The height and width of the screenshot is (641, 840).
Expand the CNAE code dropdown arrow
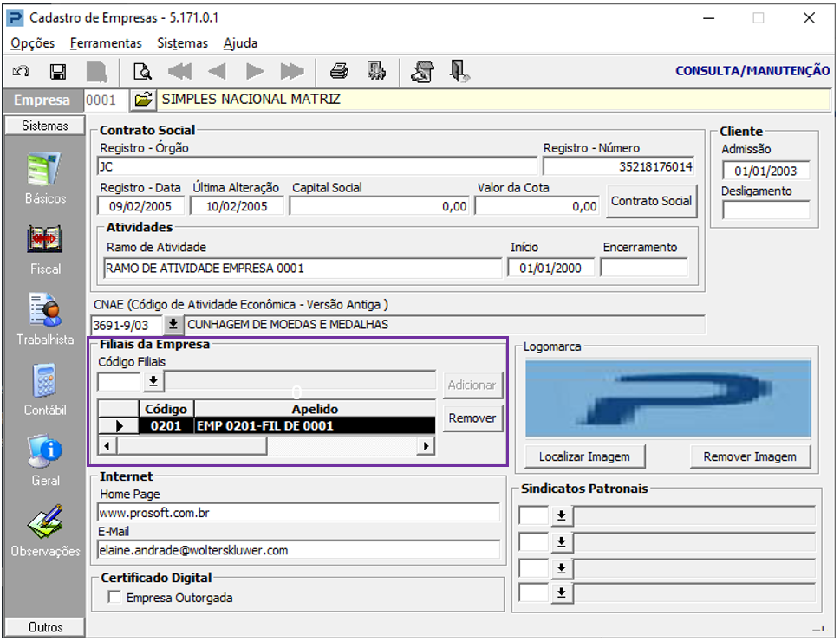[x=173, y=325]
